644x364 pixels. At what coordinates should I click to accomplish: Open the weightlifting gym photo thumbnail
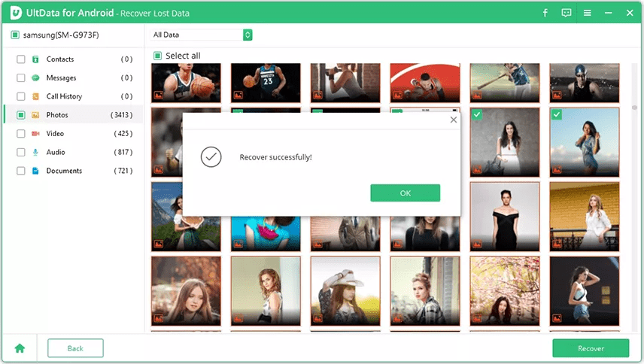345,83
